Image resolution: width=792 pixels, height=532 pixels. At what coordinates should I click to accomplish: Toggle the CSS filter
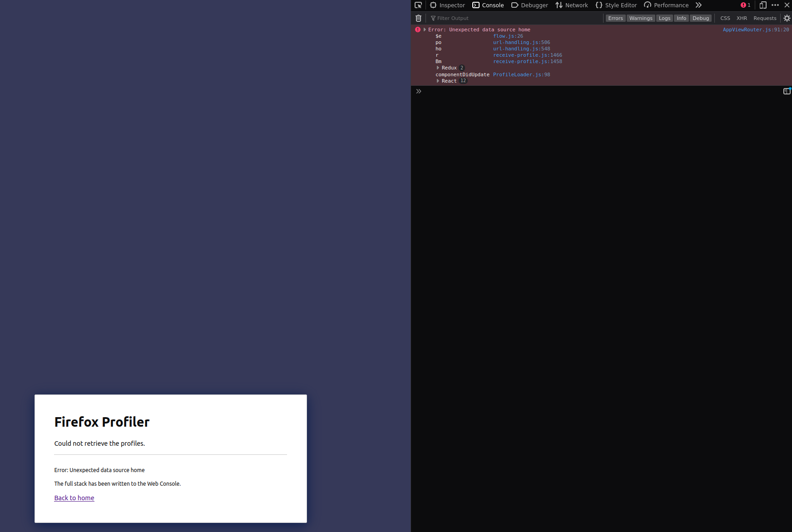point(725,18)
